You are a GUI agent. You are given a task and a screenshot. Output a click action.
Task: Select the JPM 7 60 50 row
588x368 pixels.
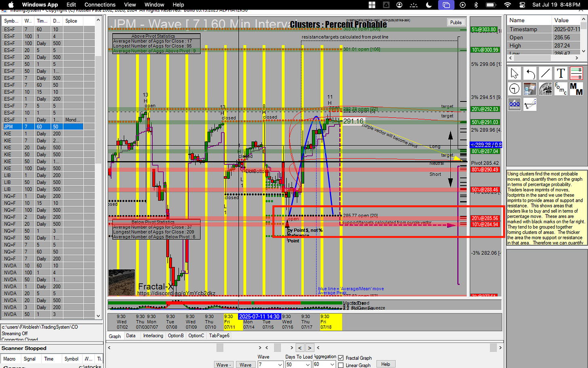pos(42,127)
